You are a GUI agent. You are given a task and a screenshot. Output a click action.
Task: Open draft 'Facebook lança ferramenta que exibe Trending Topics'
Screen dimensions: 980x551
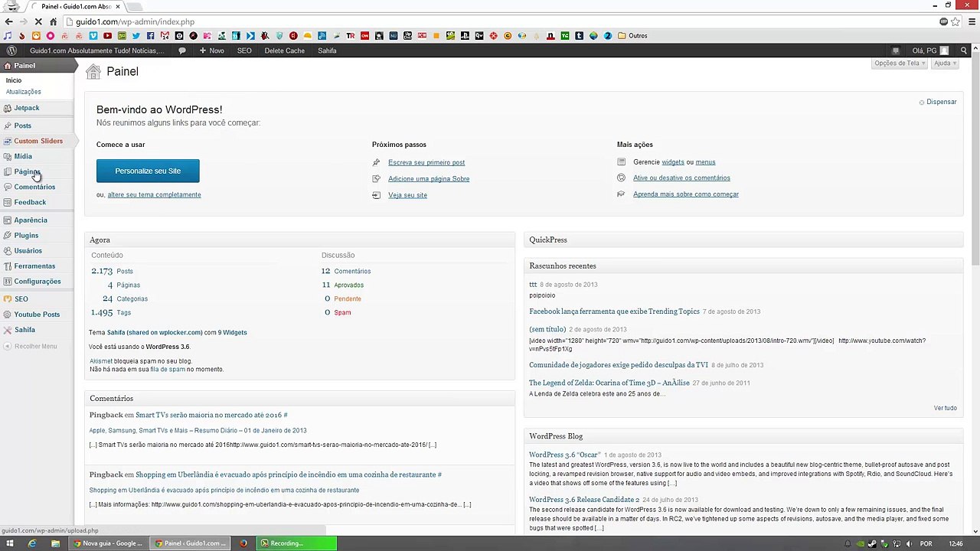614,311
